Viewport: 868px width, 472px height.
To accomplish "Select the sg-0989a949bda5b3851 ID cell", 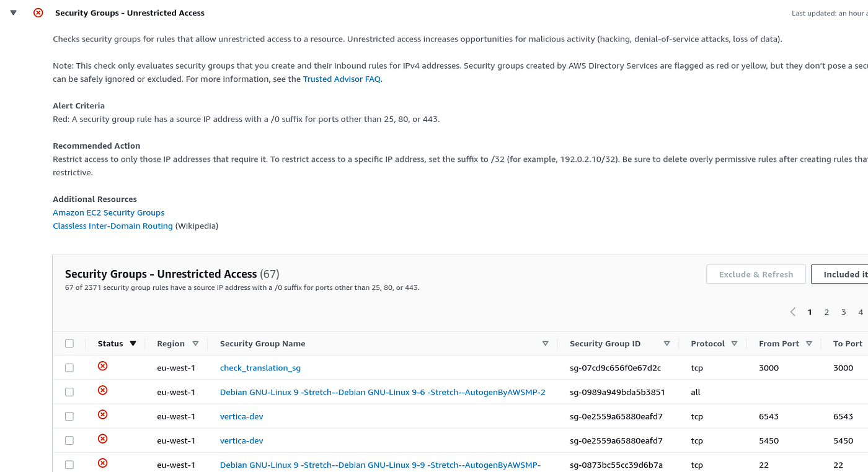I will (618, 392).
